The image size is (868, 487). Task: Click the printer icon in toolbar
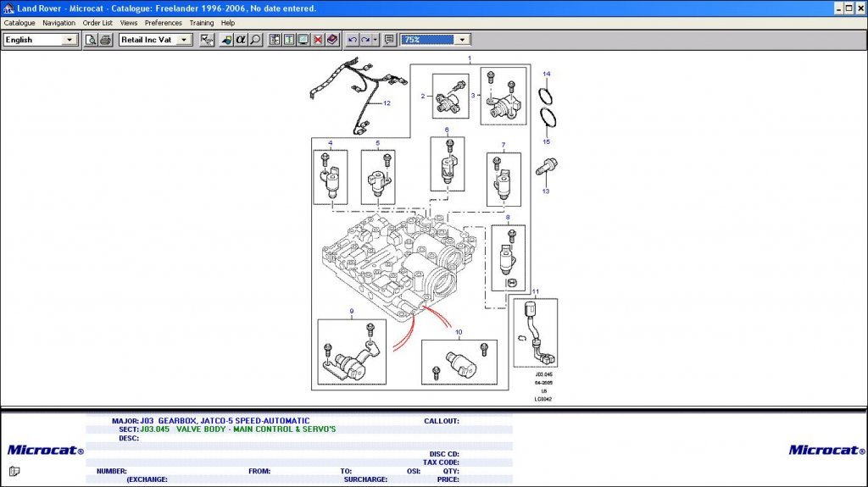pyautogui.click(x=105, y=40)
